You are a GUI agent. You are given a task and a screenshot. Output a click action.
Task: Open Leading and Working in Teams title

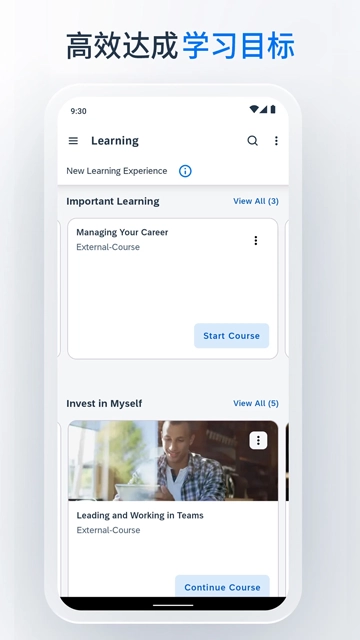(x=140, y=516)
